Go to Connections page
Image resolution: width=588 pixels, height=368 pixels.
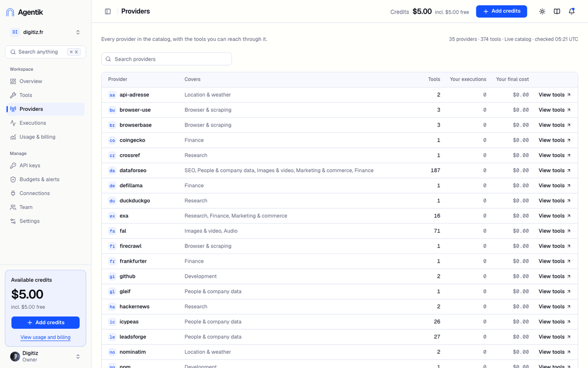pos(45,193)
